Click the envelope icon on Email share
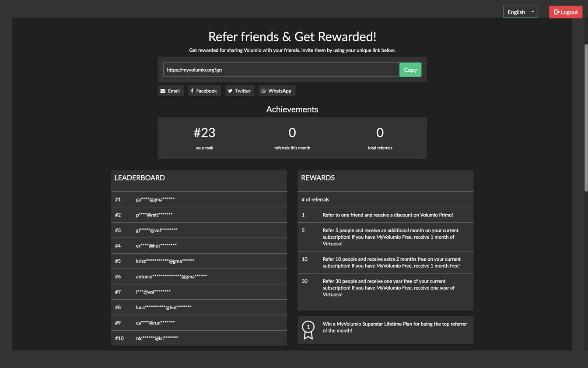The height and width of the screenshot is (368, 588). pos(163,91)
